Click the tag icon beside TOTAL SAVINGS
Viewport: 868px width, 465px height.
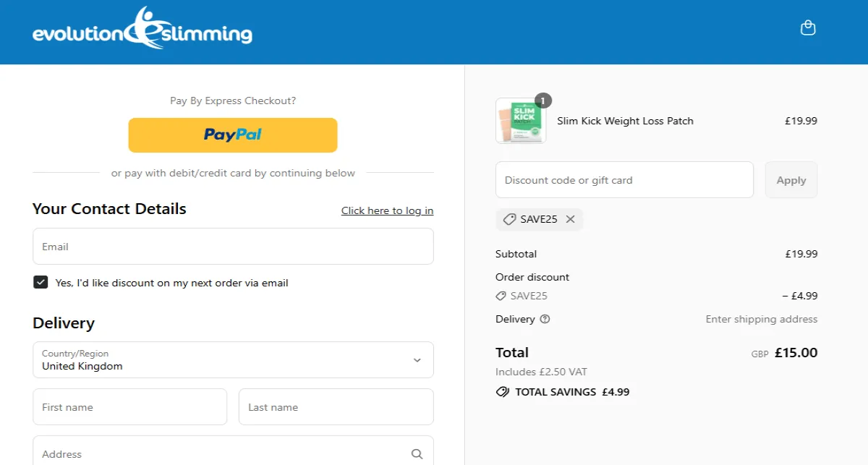[503, 392]
